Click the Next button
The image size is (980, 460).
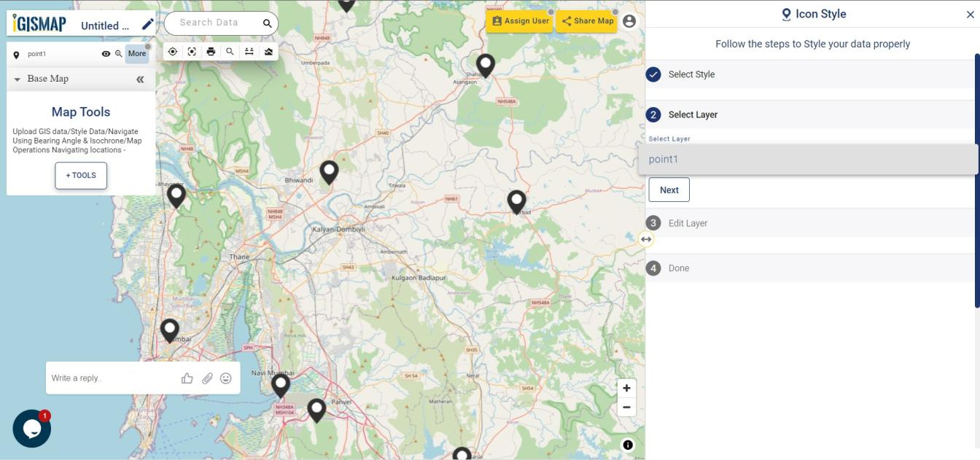coord(669,190)
